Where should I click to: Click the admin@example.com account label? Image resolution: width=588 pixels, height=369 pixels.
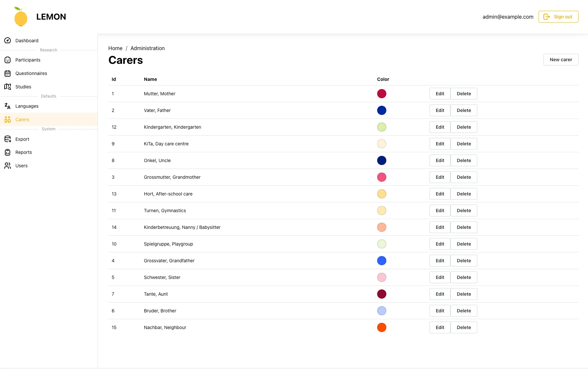(x=508, y=16)
